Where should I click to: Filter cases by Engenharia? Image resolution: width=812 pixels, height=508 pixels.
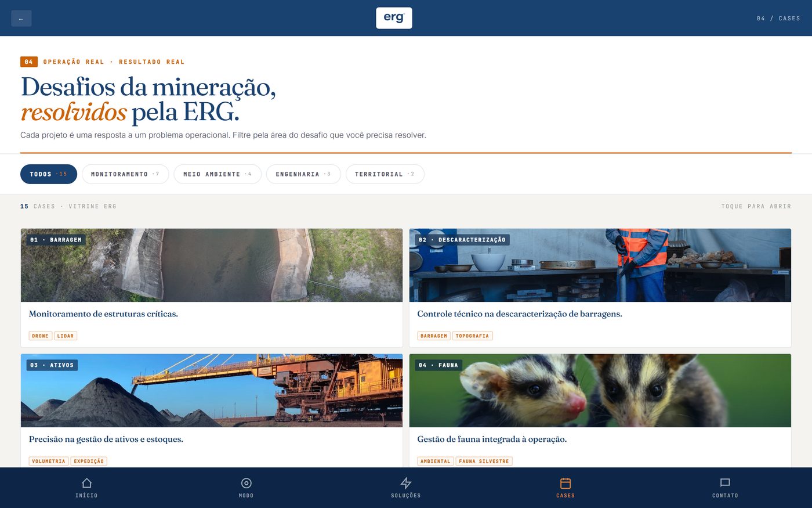[303, 174]
